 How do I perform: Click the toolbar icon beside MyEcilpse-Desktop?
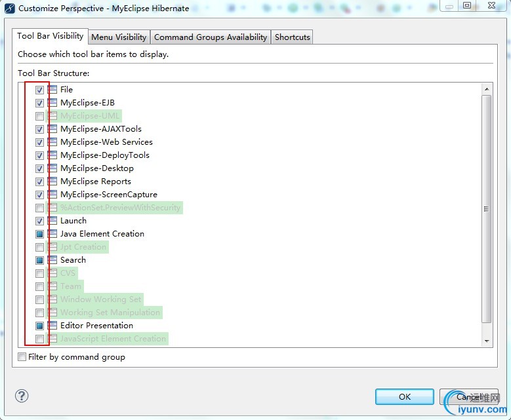point(52,168)
